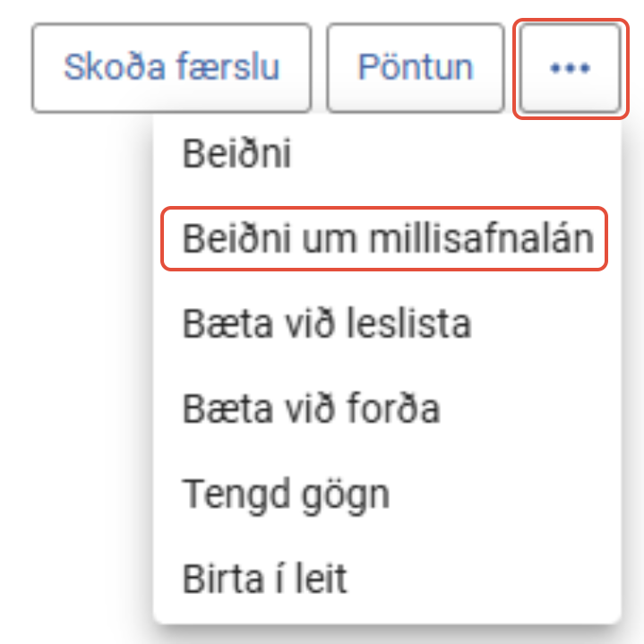
Task: Click the Skoða færslu button
Action: [171, 68]
